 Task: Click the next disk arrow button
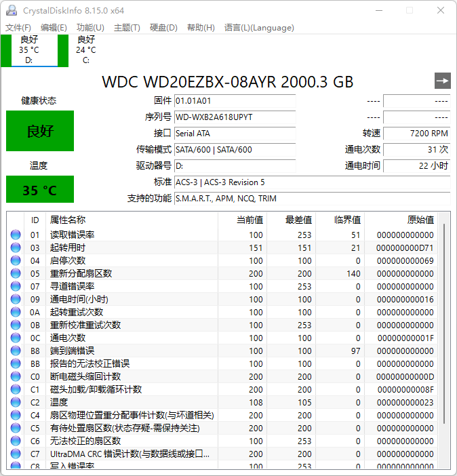point(443,81)
